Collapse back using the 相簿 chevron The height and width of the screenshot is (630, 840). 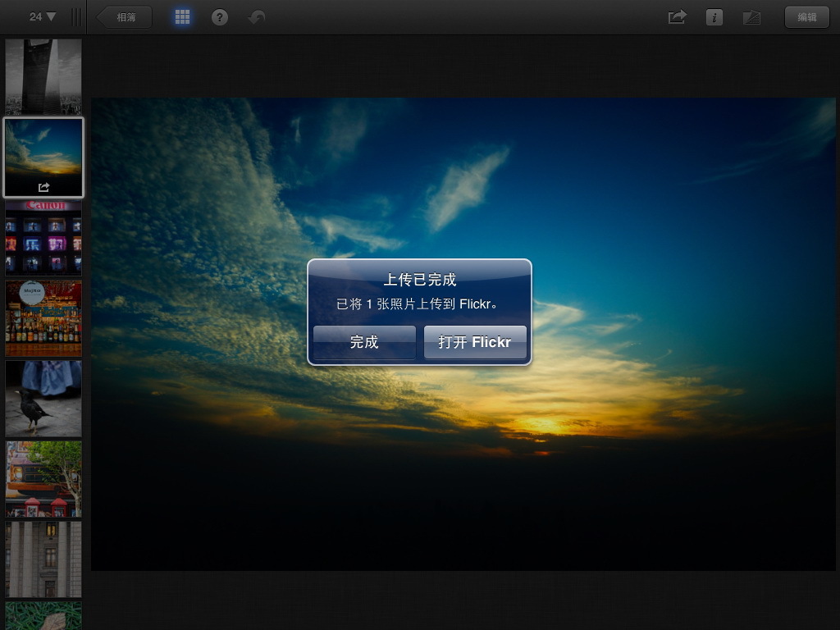pyautogui.click(x=123, y=16)
